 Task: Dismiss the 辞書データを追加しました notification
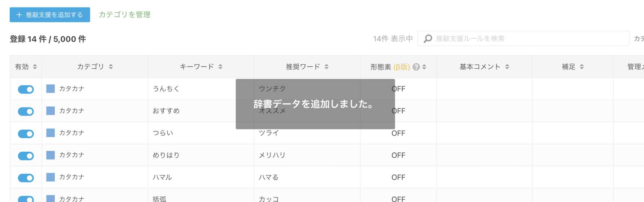point(315,104)
